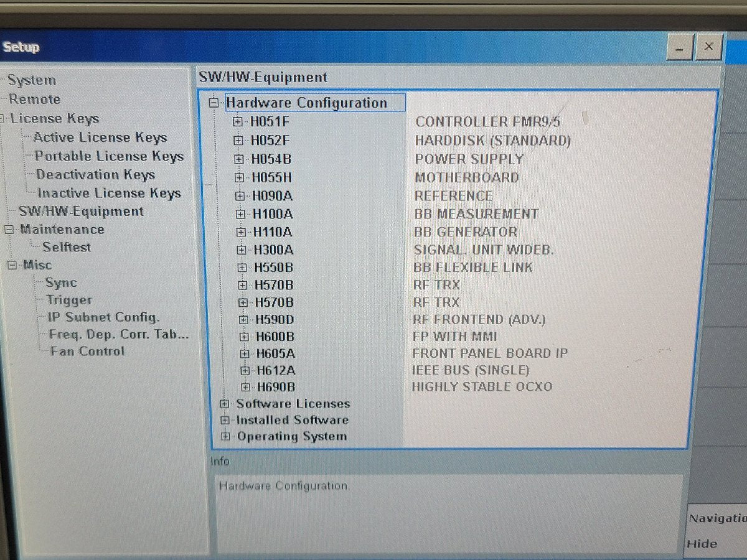This screenshot has height=560, width=747.
Task: Click the BB GENERATOR description
Action: click(x=466, y=232)
